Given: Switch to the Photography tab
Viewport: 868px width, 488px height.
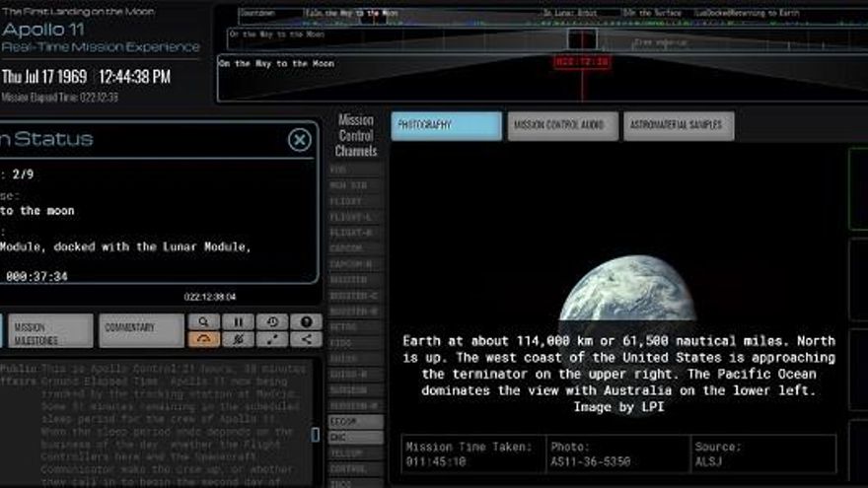Looking at the screenshot, I should 446,125.
